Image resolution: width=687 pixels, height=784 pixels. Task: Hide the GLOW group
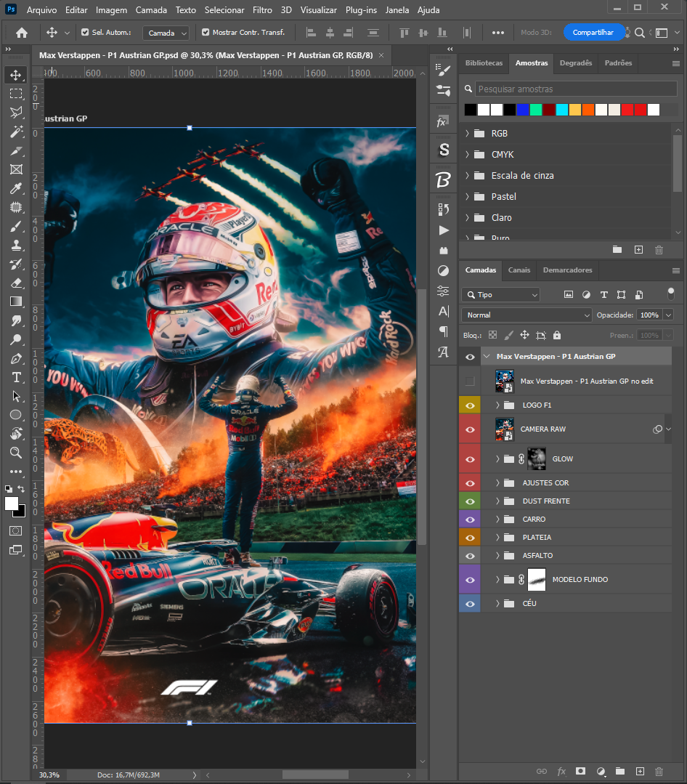click(470, 459)
